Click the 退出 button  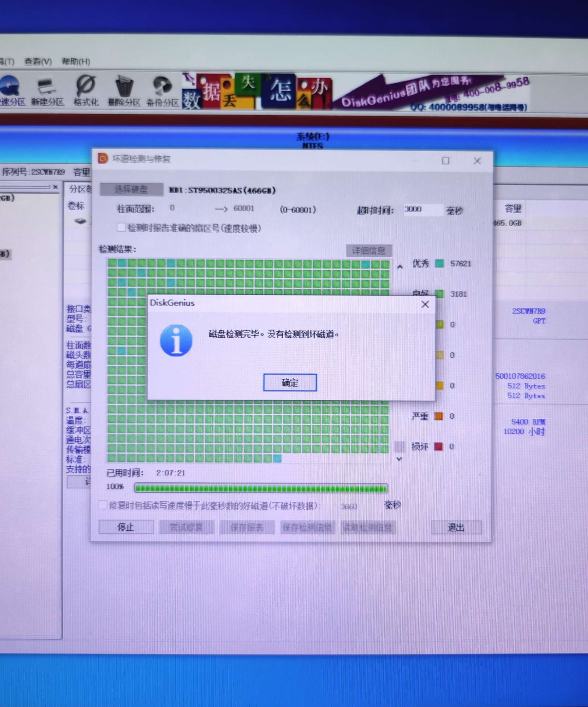[x=456, y=528]
